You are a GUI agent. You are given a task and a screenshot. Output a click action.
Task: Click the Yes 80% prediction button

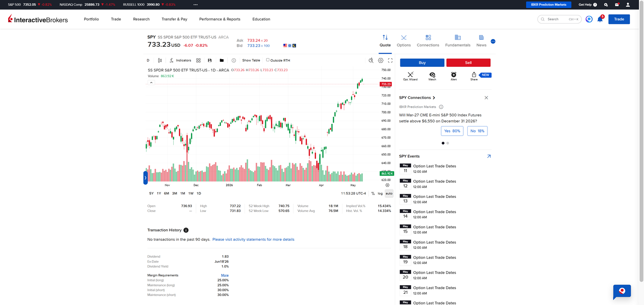[452, 131]
